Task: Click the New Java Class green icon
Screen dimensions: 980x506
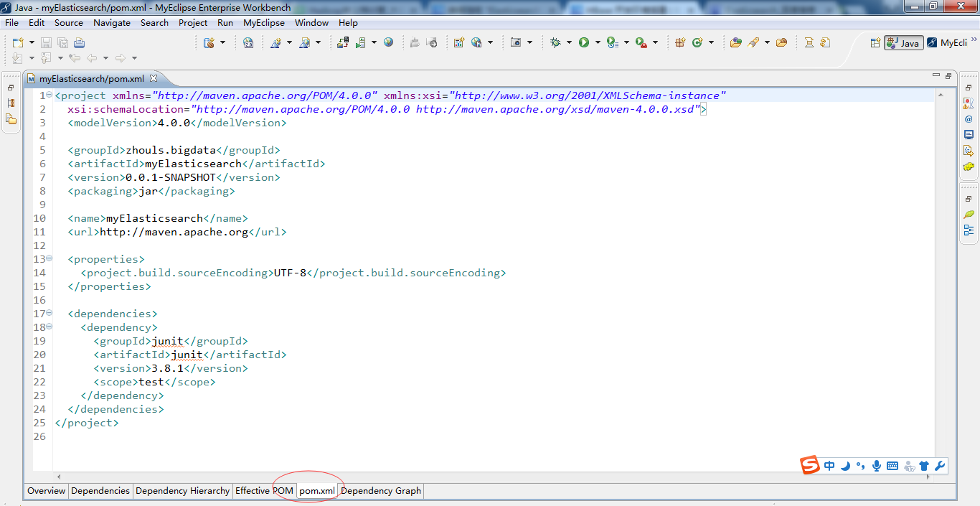Action: click(697, 42)
